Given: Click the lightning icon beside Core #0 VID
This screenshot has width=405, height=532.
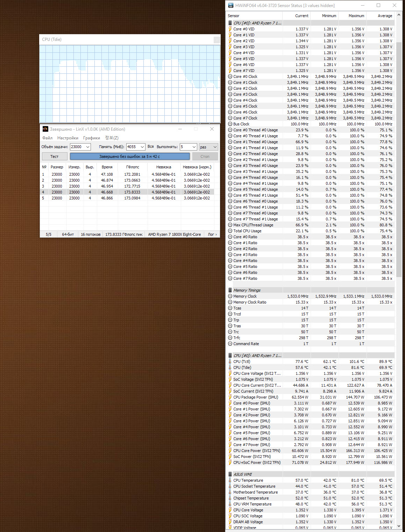Looking at the screenshot, I should (230, 29).
